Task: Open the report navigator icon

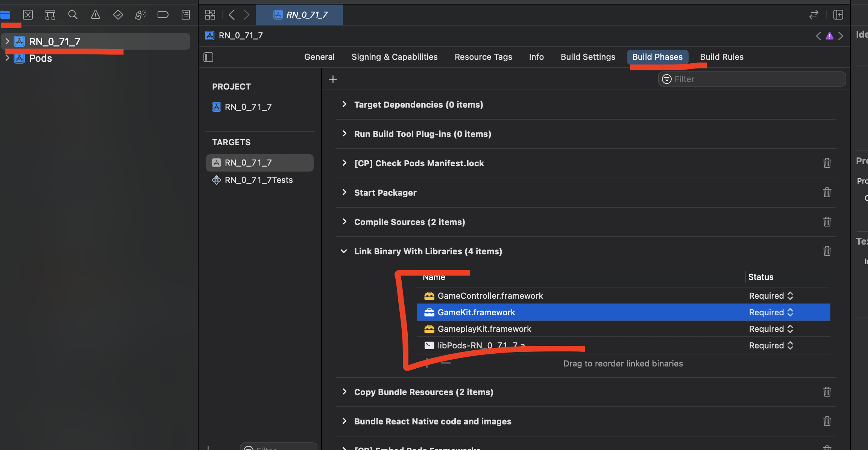Action: 185,15
